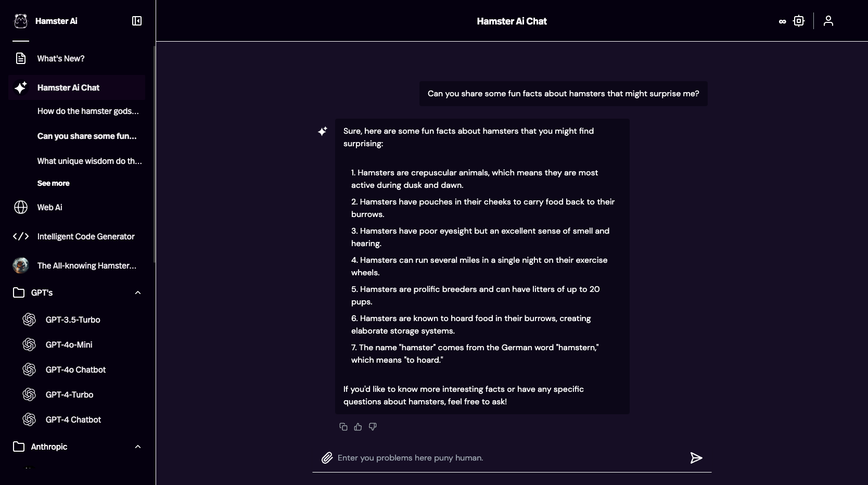This screenshot has height=485, width=868.
Task: Click the send message arrow icon
Action: (x=696, y=458)
